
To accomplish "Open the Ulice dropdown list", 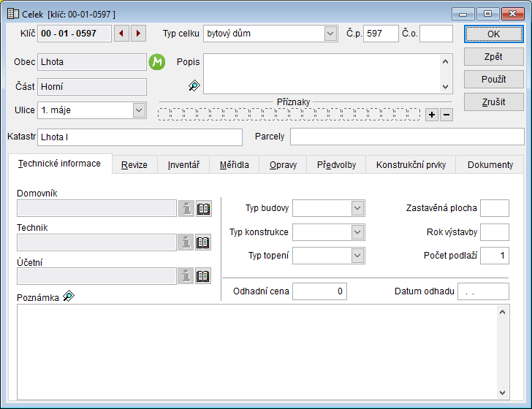I will click(139, 110).
